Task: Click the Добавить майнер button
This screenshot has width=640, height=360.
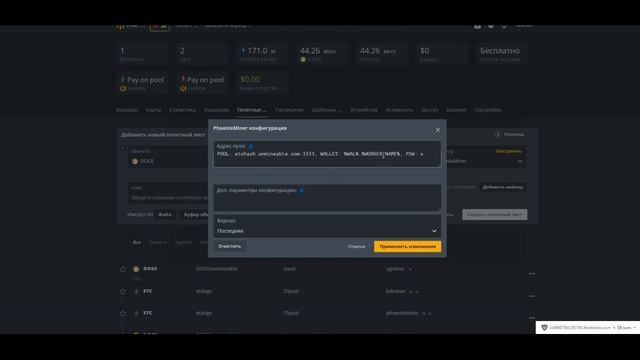Action: pos(502,187)
